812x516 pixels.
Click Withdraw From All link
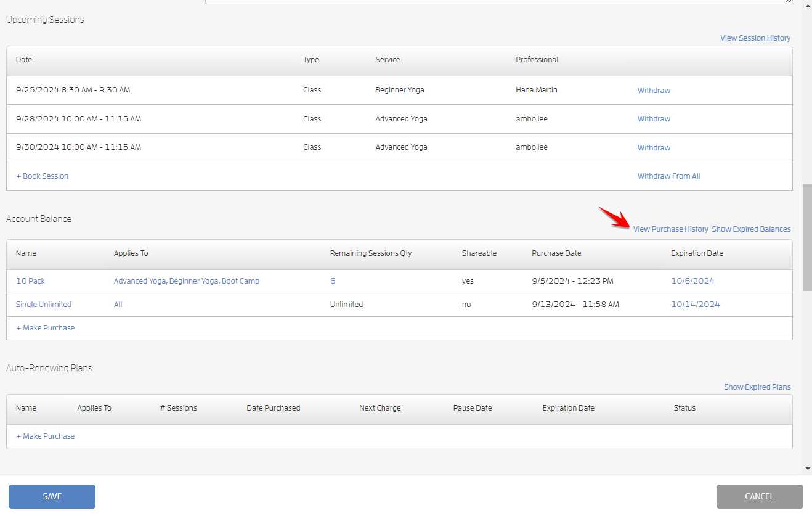668,176
